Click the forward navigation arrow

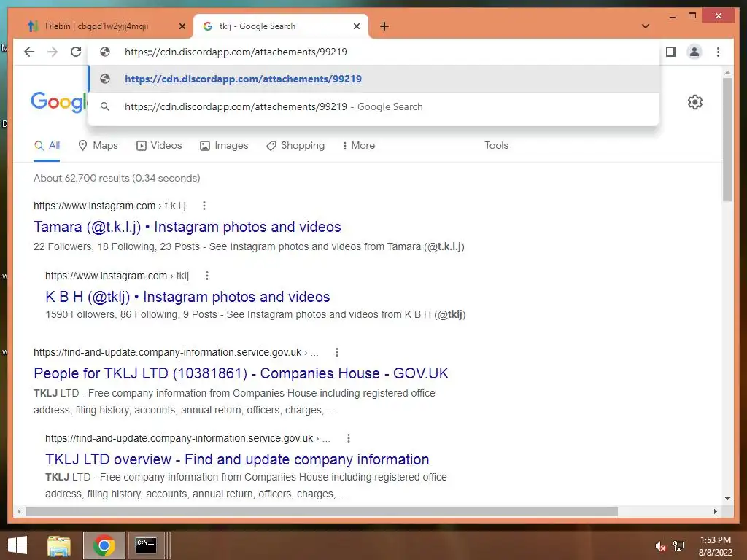point(53,52)
